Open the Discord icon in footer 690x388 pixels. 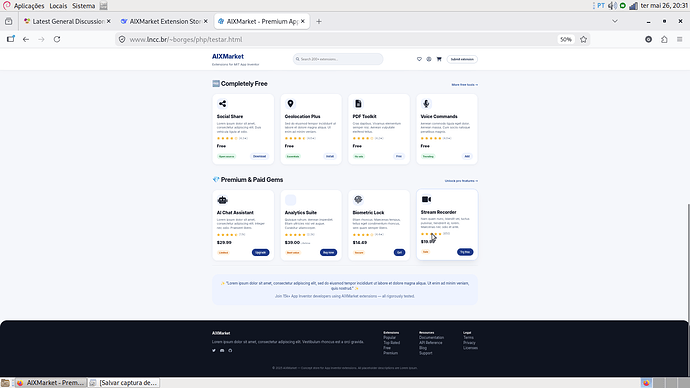[222, 351]
